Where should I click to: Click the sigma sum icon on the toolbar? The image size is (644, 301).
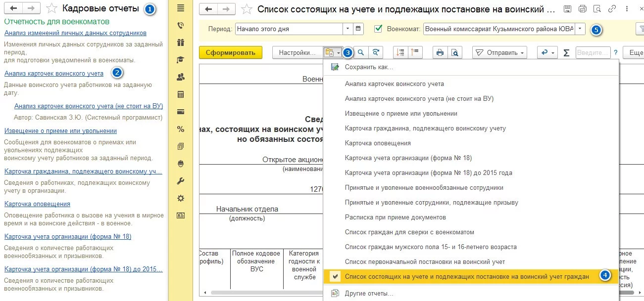click(566, 52)
